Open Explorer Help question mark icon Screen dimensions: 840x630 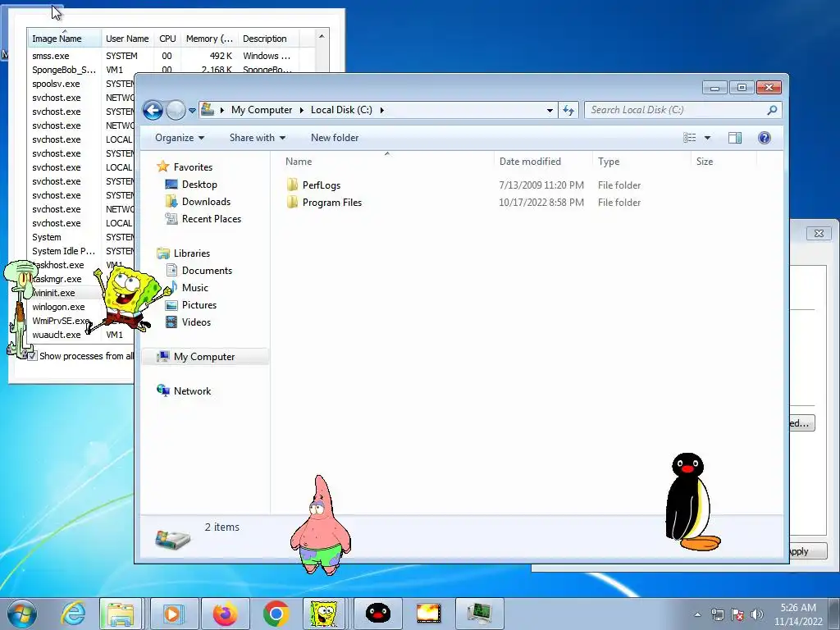click(x=765, y=138)
